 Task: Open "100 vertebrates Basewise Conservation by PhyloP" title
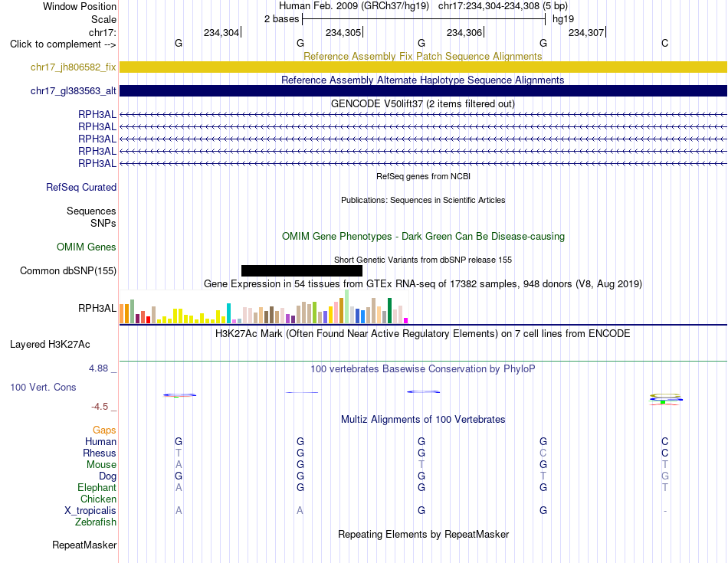[x=422, y=369]
